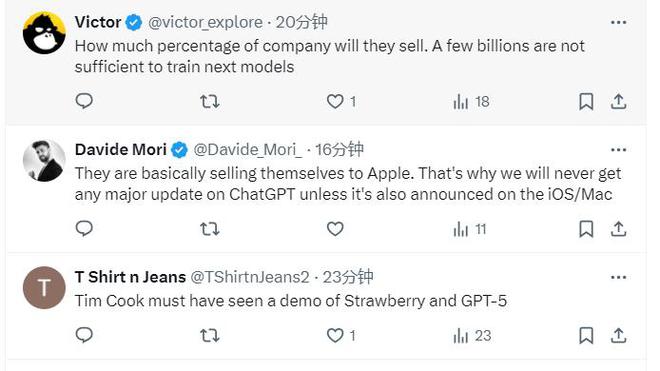Open the 23分钟 tweet timestamp
Viewport: 660px width, 371px height.
(348, 277)
